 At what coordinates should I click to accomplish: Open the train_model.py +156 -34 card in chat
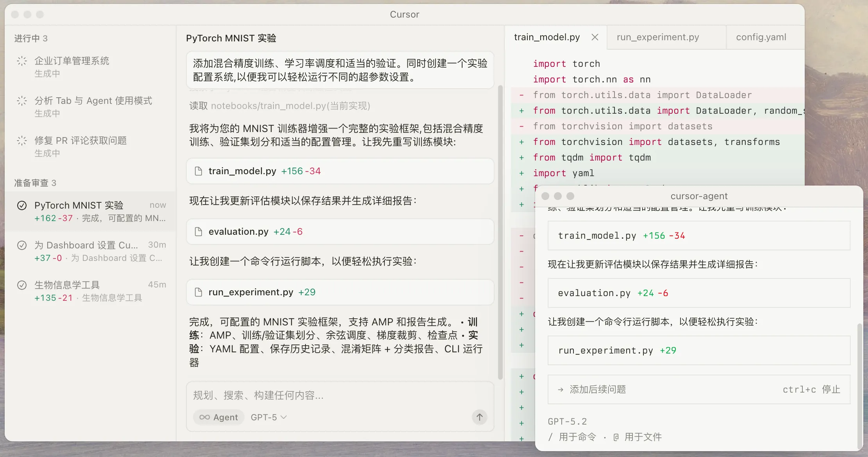(x=340, y=171)
